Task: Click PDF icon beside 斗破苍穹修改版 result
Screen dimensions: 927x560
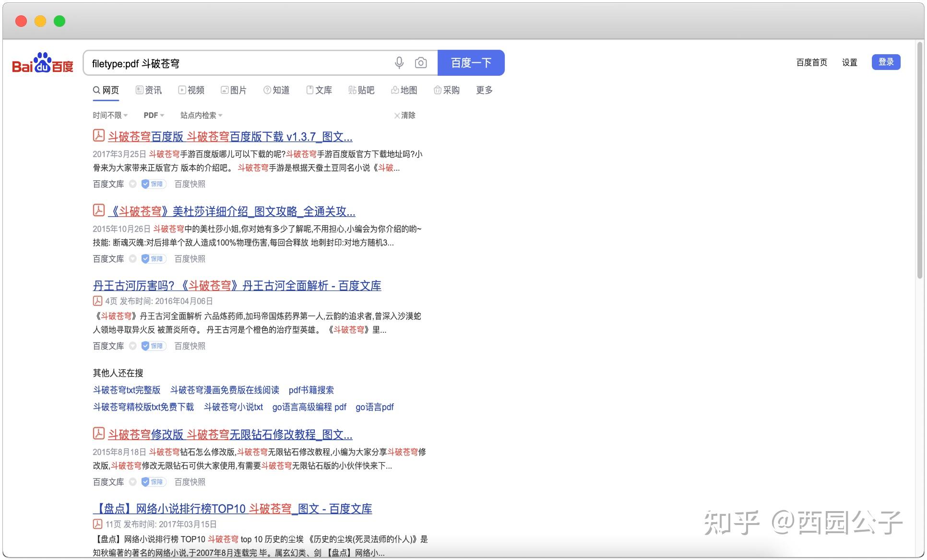Action: [98, 434]
